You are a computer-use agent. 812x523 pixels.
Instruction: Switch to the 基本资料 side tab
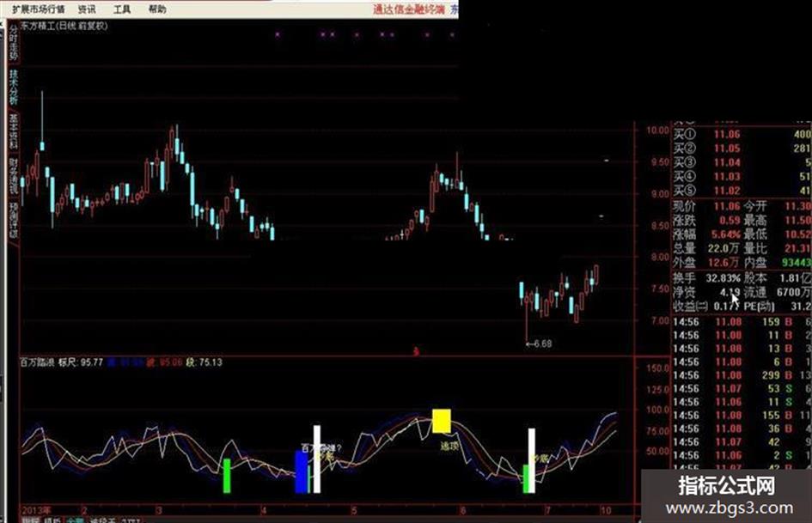coord(13,131)
